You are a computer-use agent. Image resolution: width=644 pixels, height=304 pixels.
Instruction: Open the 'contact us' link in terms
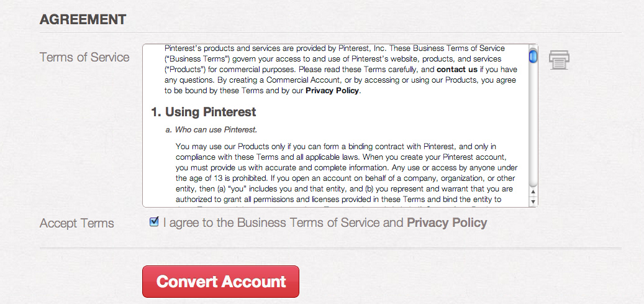457,69
